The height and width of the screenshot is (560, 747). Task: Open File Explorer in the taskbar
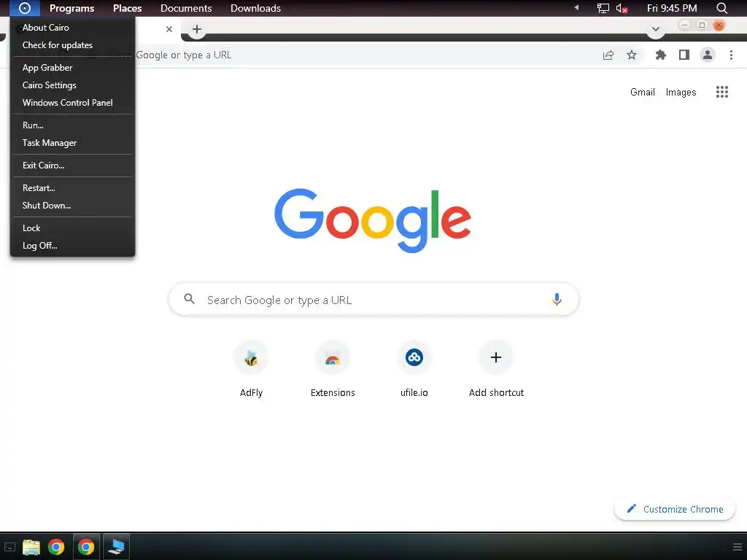pos(31,547)
